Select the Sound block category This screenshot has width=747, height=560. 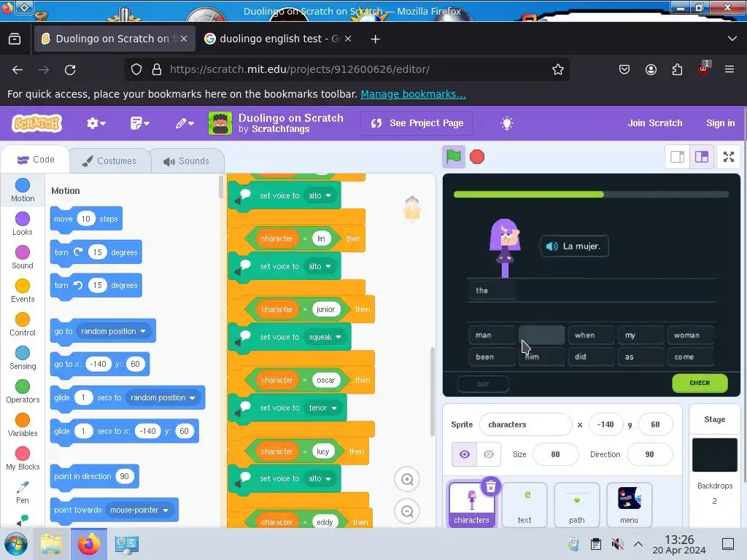tap(23, 257)
